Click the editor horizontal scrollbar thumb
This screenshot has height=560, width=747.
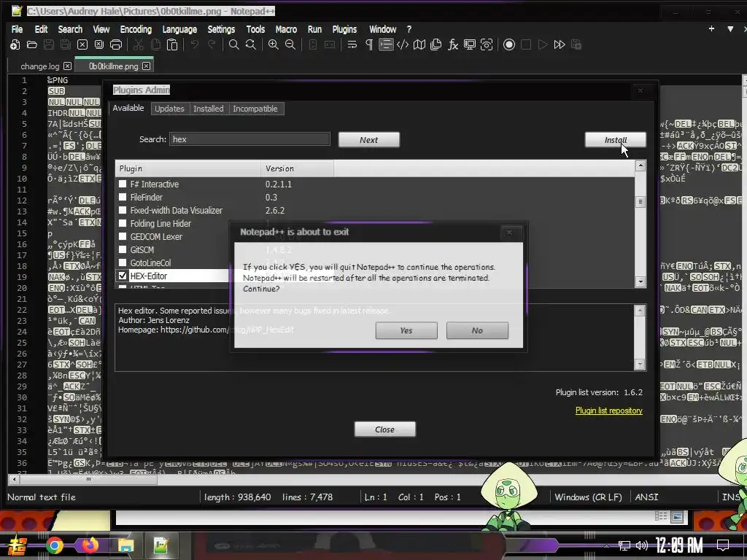(88, 480)
